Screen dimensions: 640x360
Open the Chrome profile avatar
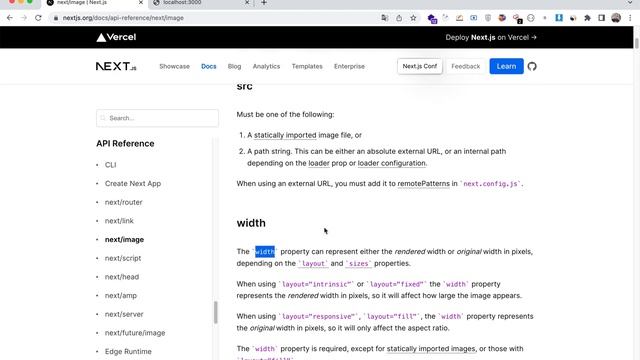[x=616, y=18]
